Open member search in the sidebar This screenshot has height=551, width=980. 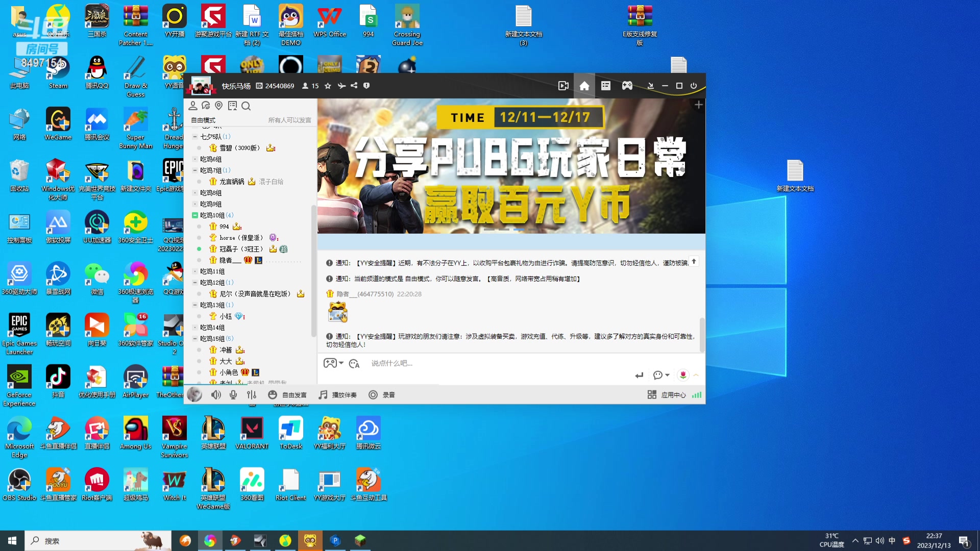(x=246, y=106)
